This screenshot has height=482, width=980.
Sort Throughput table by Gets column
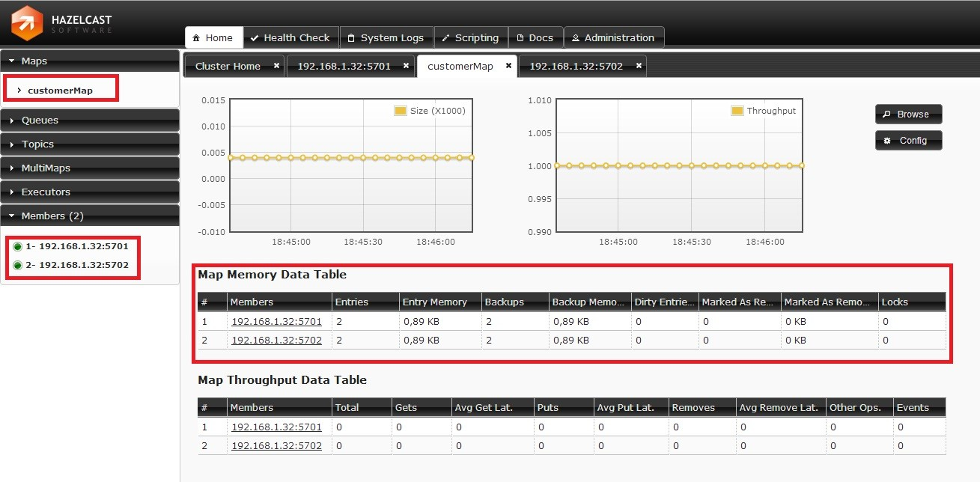click(x=421, y=407)
